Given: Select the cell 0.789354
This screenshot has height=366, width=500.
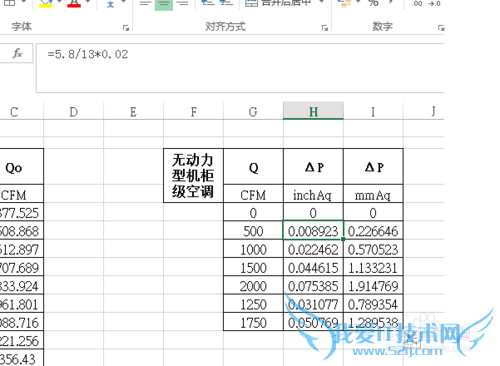Looking at the screenshot, I should click(x=373, y=303).
